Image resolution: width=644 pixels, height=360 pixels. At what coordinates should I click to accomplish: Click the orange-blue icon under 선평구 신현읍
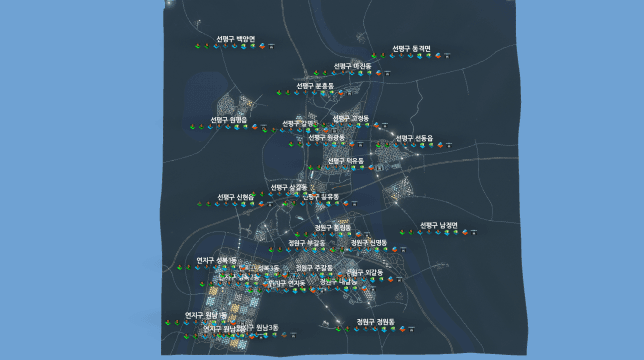point(261,204)
